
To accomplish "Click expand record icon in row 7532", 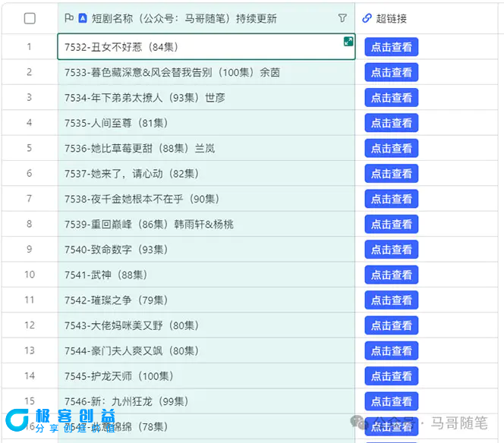I will (x=348, y=42).
